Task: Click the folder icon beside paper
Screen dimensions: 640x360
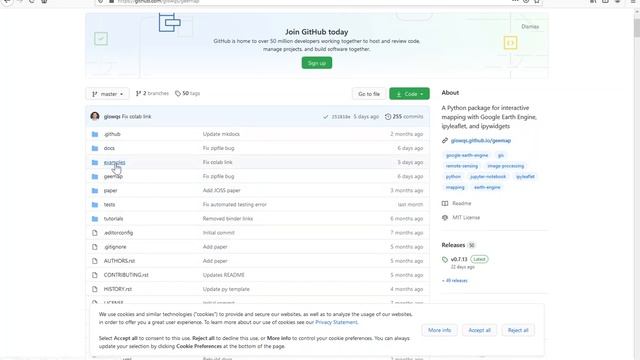Action: point(95,191)
